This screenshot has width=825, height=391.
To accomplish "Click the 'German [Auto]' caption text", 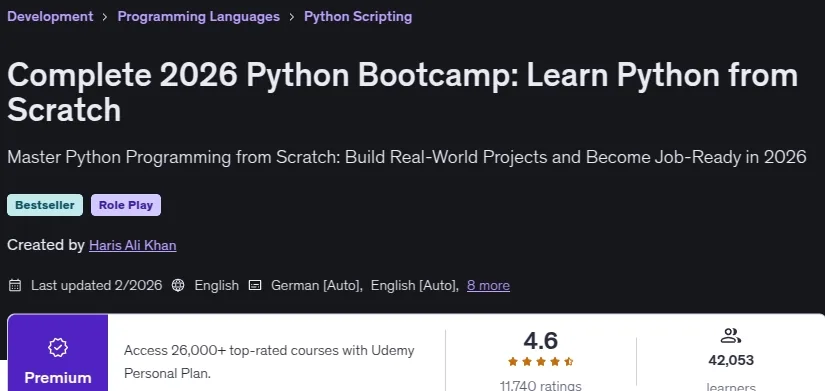I will coord(317,285).
